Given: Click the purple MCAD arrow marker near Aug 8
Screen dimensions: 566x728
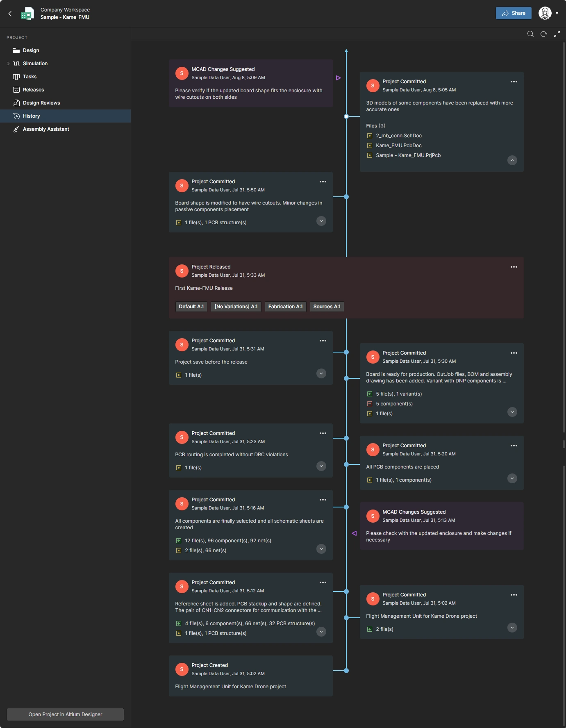Looking at the screenshot, I should (338, 78).
